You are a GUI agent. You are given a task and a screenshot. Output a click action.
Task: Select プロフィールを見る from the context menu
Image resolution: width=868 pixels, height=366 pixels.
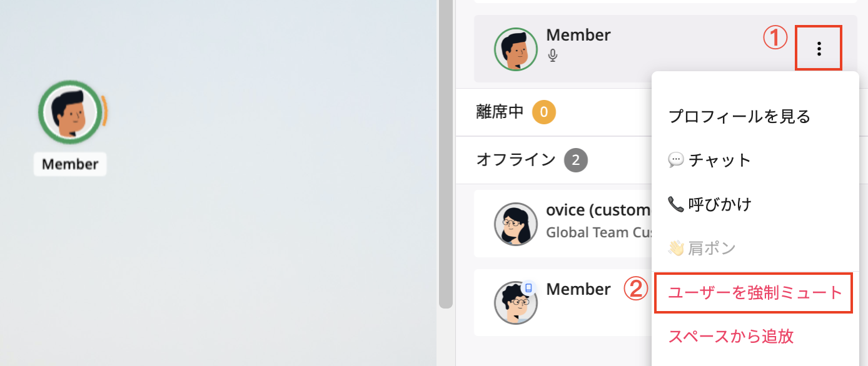tap(739, 116)
